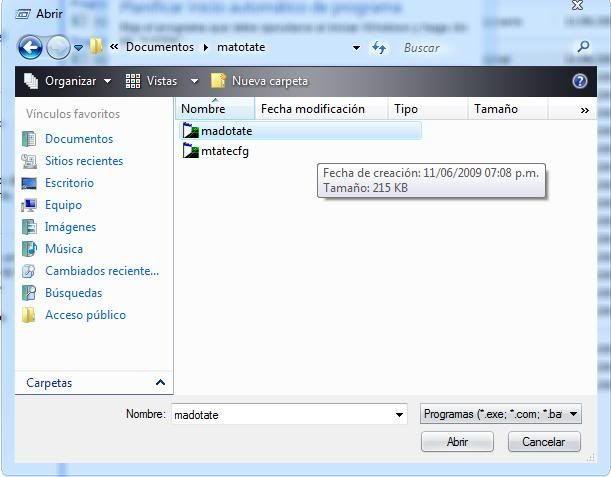Viewport: 611px width, 477px height.
Task: Click the Abrir dialog title icon
Action: pos(23,14)
